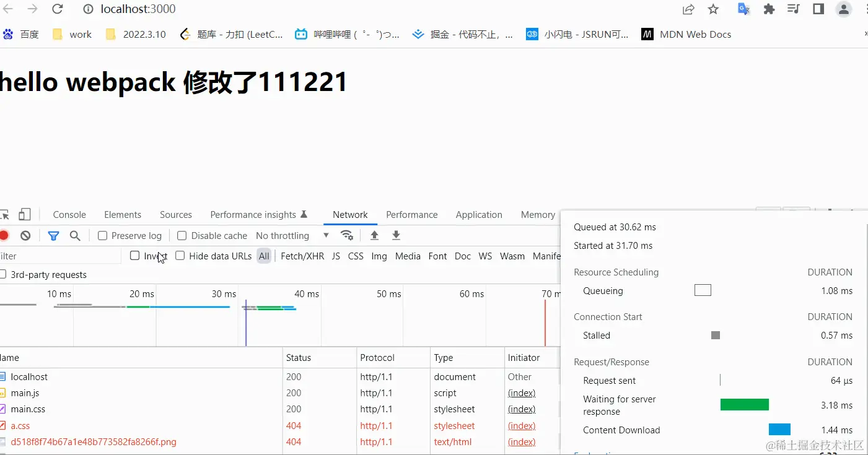868x455 pixels.
Task: Show only JS requests
Action: click(x=336, y=256)
